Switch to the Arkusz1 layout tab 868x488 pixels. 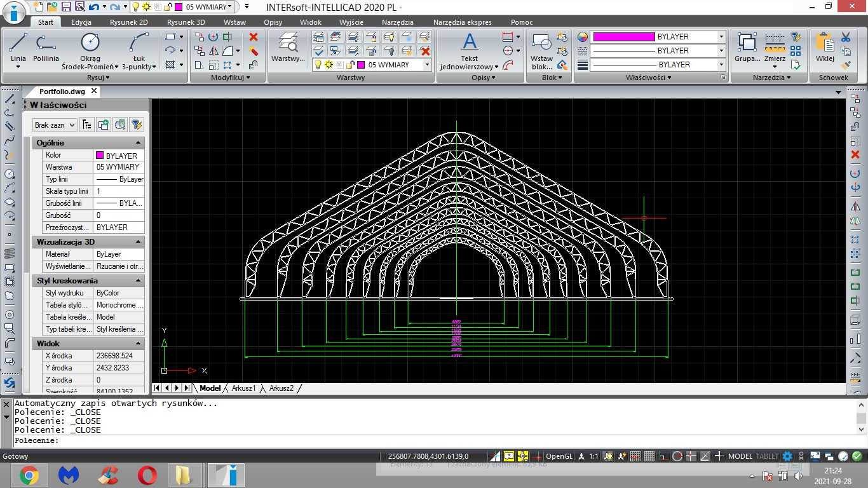[x=243, y=388]
